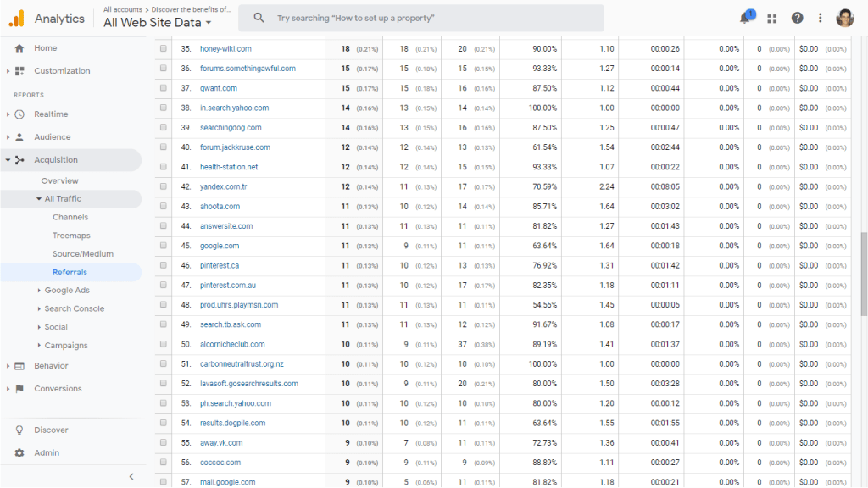868x488 pixels.
Task: Select checkbox for qwant.com row
Action: click(164, 88)
